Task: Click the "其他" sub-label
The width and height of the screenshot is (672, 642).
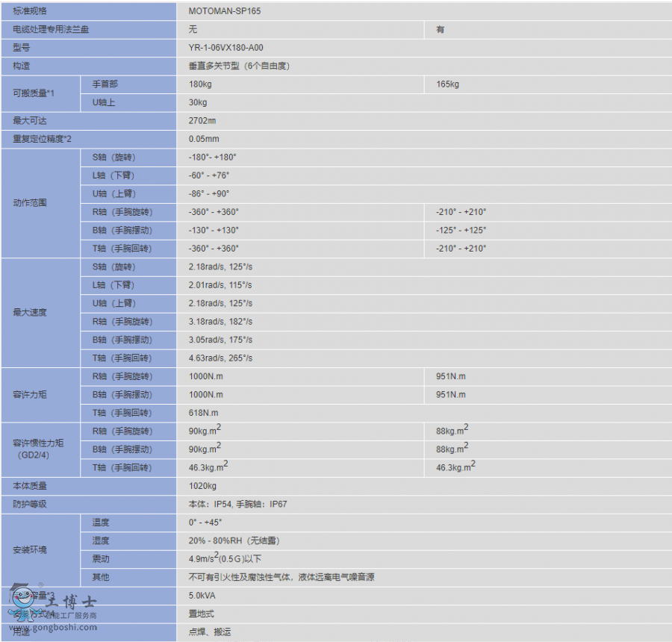Action: [101, 577]
